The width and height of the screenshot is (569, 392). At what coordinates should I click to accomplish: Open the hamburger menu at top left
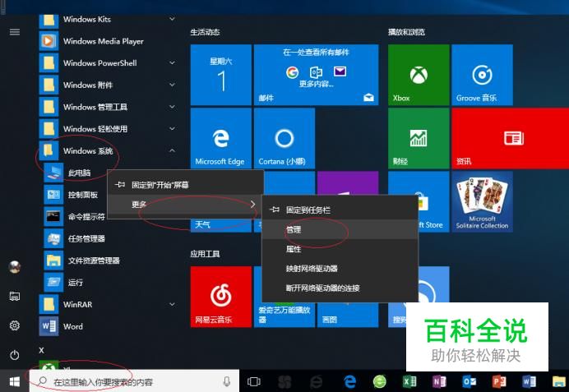[x=15, y=32]
